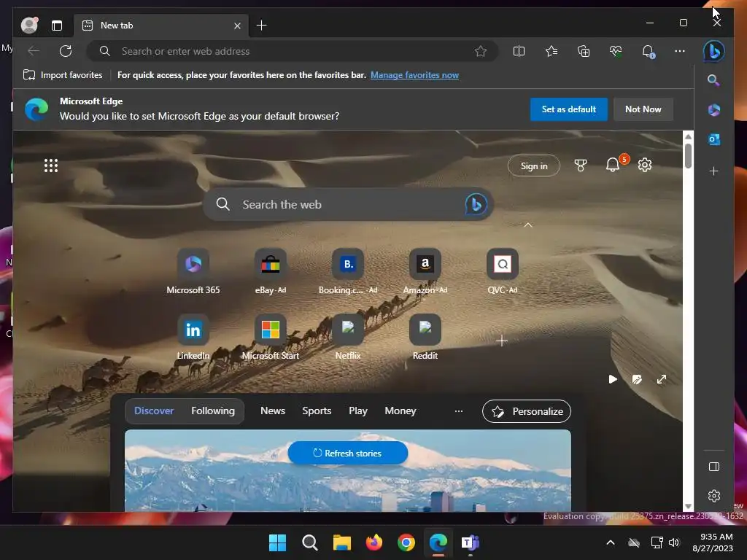Open sidebar Outlook icon
The image size is (747, 560).
pyautogui.click(x=713, y=139)
